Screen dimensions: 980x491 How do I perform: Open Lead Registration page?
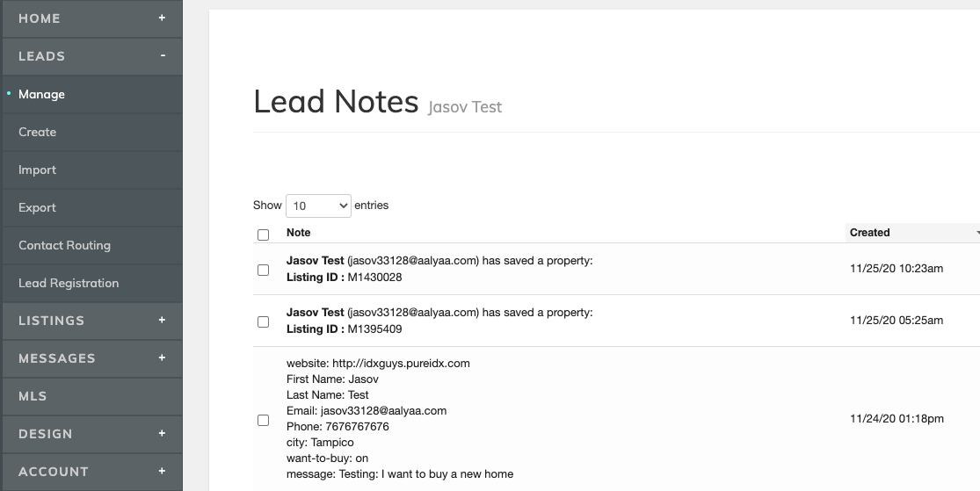click(x=69, y=283)
